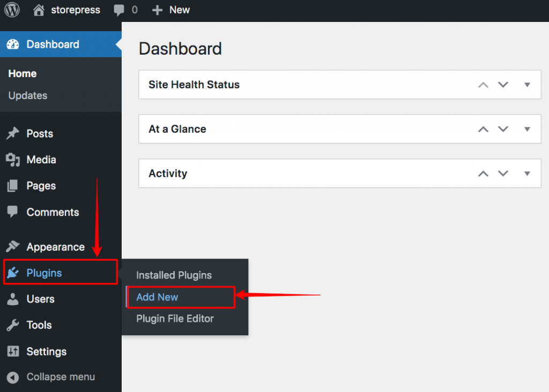Toggle the Activity panel
The height and width of the screenshot is (392, 549).
pos(527,174)
